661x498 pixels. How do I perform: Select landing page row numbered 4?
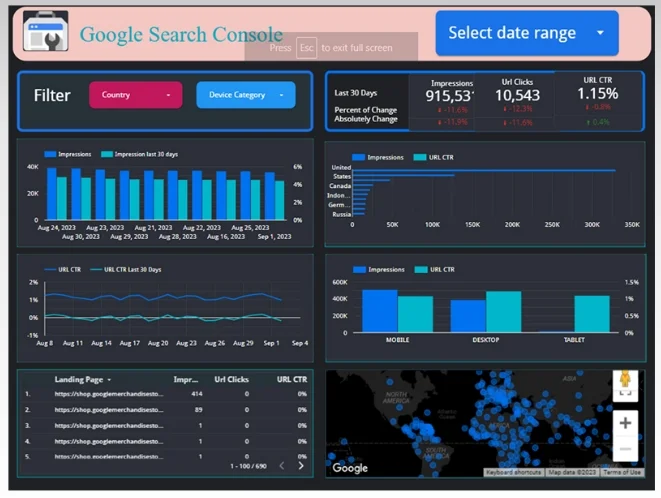166,441
